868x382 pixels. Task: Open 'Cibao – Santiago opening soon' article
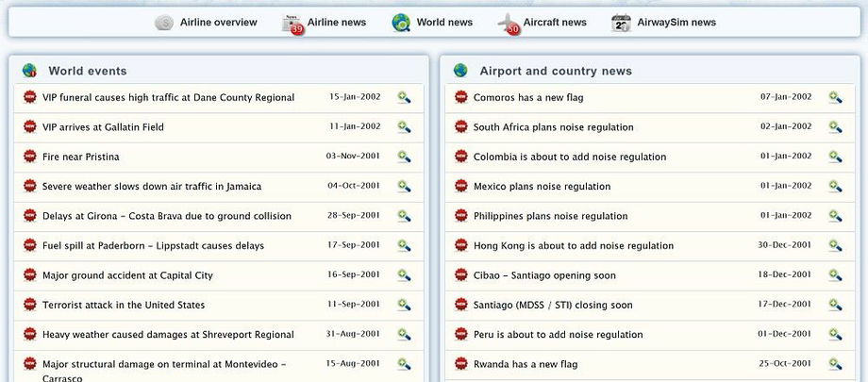(544, 275)
